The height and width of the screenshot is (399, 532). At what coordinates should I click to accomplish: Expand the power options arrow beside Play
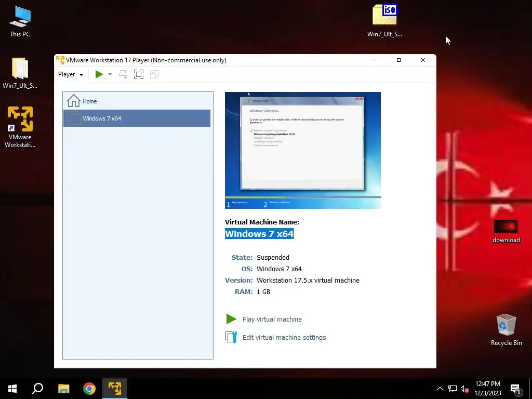110,74
